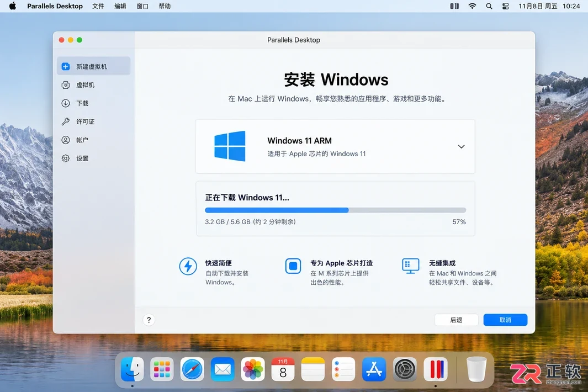Click the 57% progress label
This screenshot has width=588, height=392.
[x=459, y=222]
